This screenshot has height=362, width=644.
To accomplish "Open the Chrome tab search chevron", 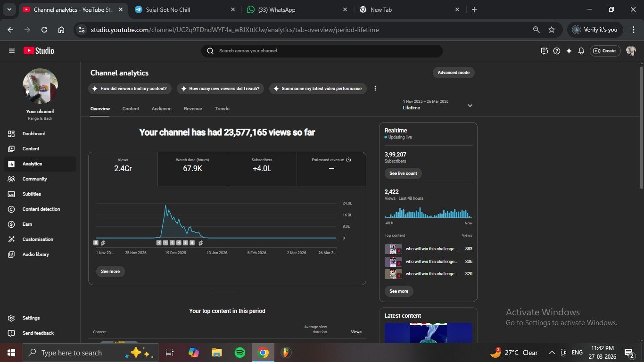I will [9, 9].
